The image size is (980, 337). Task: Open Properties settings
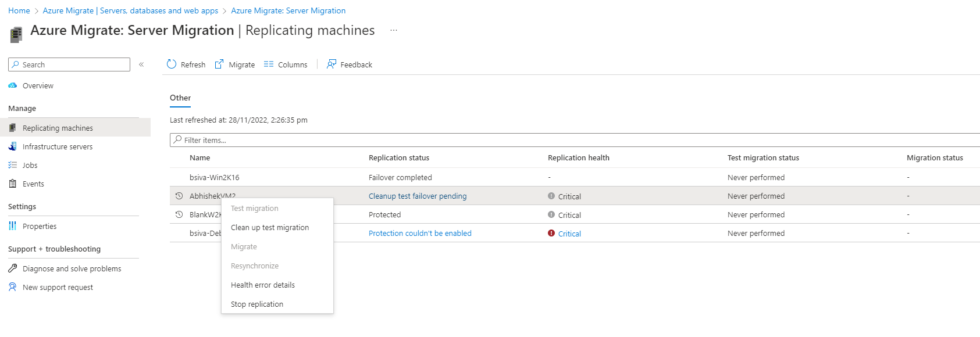[x=40, y=227]
